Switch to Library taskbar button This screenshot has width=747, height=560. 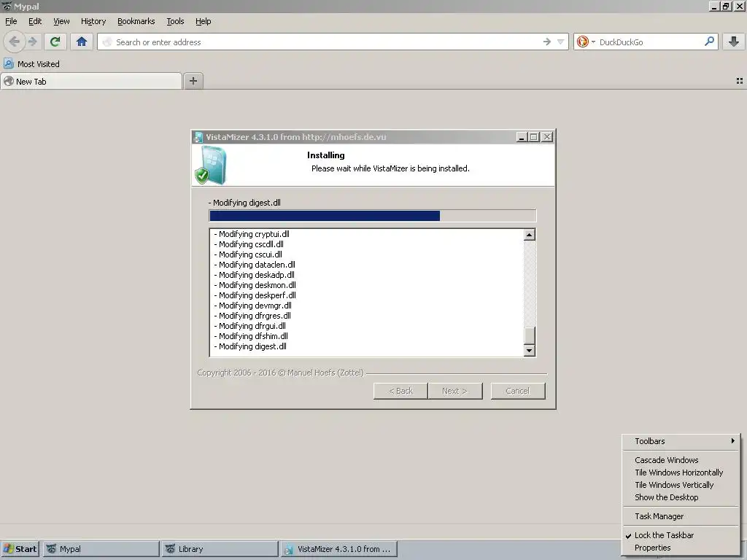[x=220, y=549]
